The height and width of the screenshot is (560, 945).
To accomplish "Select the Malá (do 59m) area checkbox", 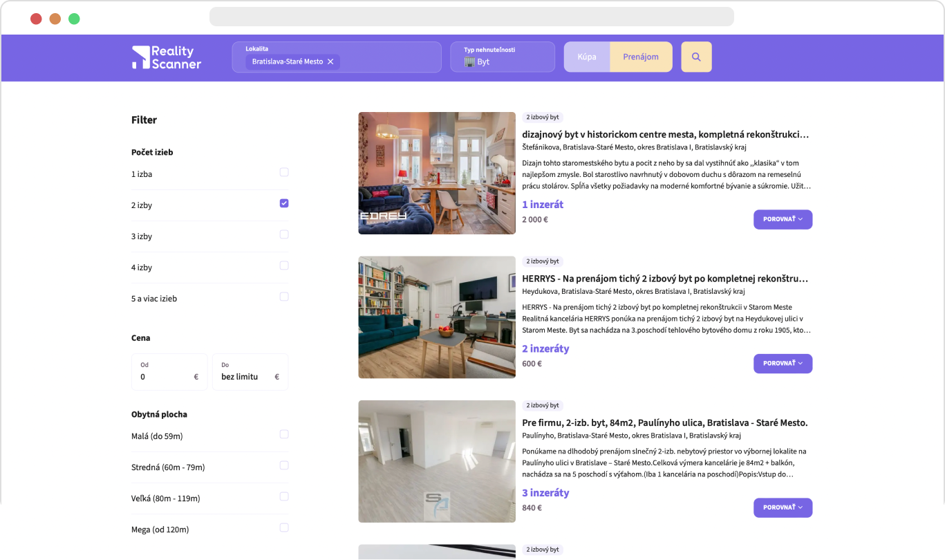I will tap(284, 434).
